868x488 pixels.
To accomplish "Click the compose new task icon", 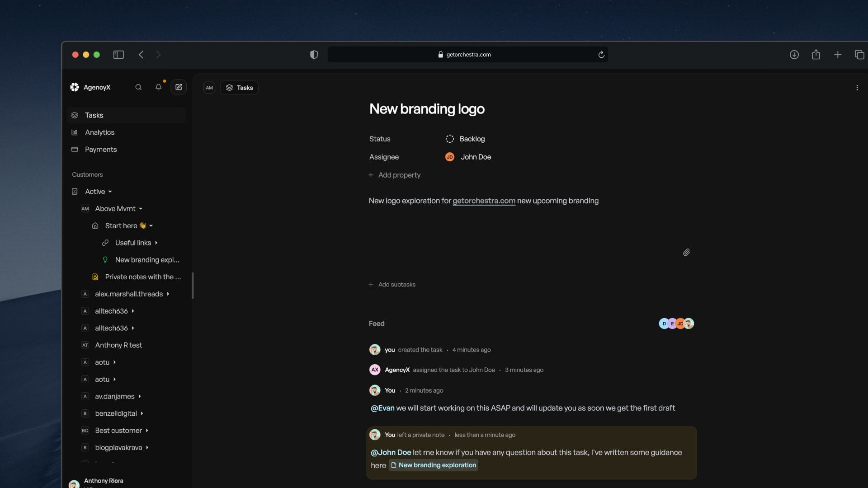I will click(179, 87).
